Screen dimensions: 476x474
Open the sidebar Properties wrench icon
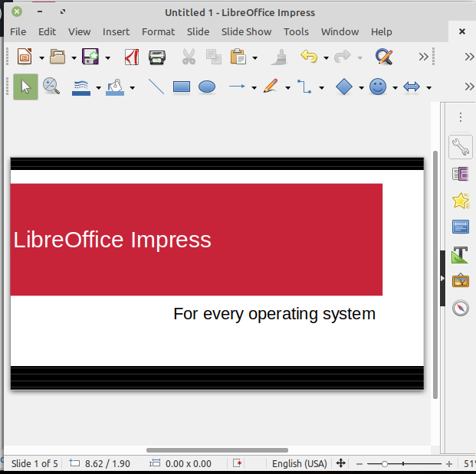coord(460,146)
